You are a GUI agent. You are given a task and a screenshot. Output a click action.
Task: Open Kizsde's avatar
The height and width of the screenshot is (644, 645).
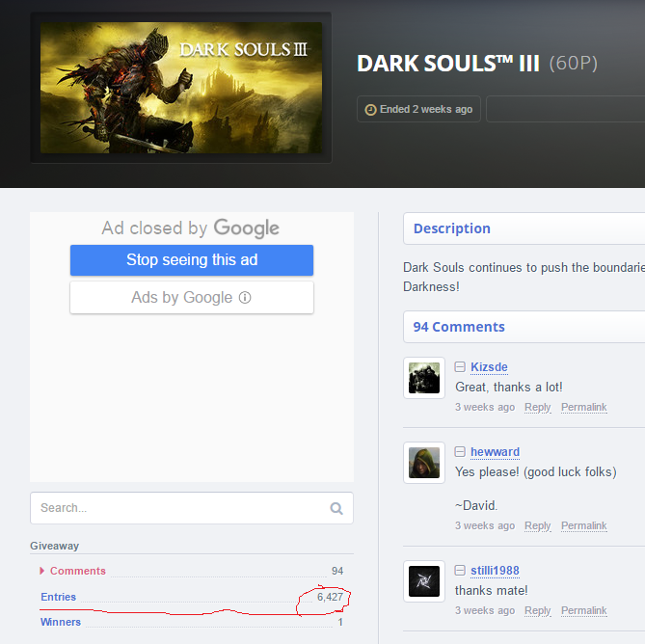[424, 378]
